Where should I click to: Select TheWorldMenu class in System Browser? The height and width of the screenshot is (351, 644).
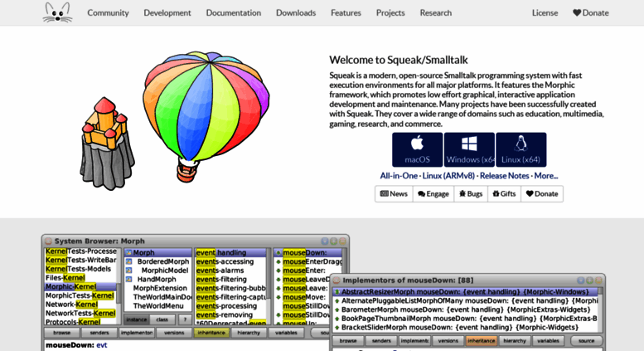(158, 306)
